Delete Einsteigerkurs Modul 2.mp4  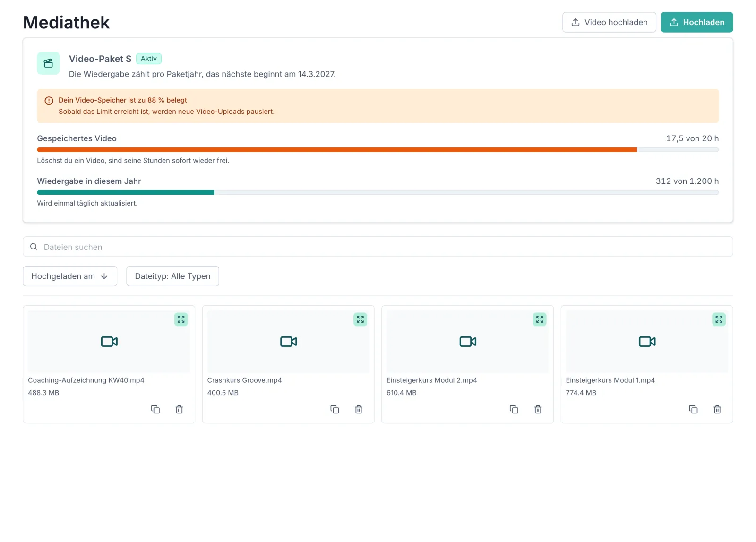(x=538, y=409)
